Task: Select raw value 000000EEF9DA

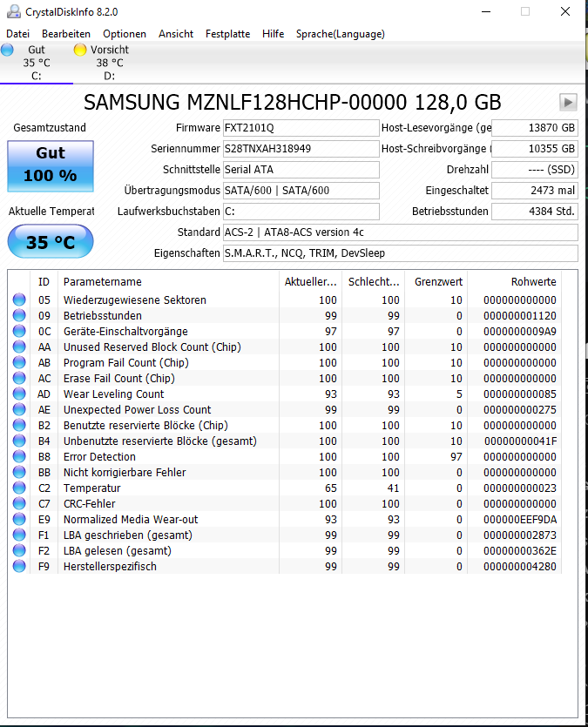Action: tap(520, 520)
